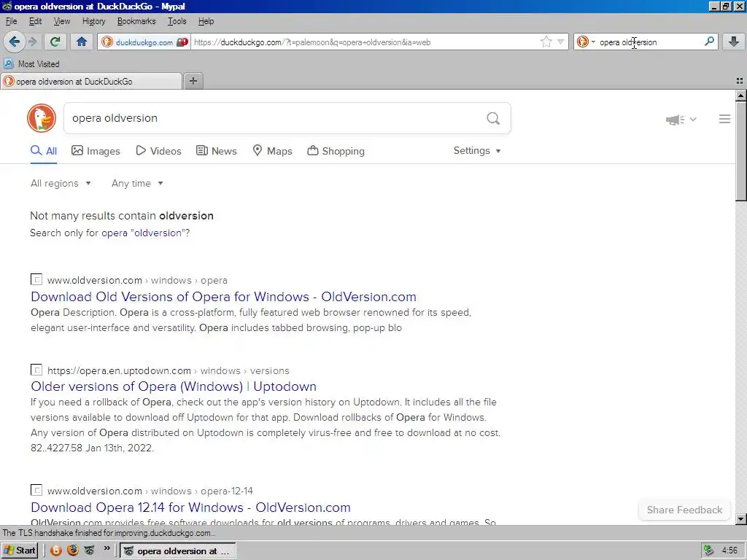Open the Help menu
Image resolution: width=747 pixels, height=560 pixels.
coord(206,21)
